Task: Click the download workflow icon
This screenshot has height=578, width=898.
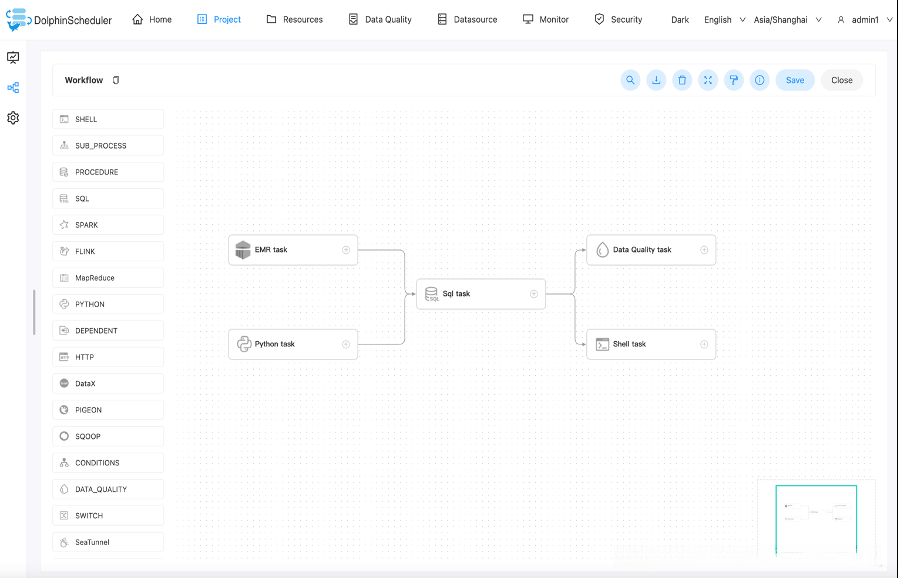Action: tap(656, 80)
